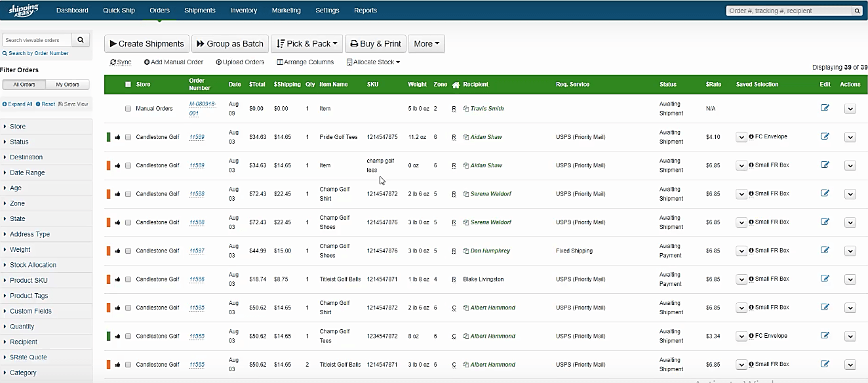Edit the Titleist Golf Balls Albert Hammond order
The image size is (868, 383).
tap(825, 364)
